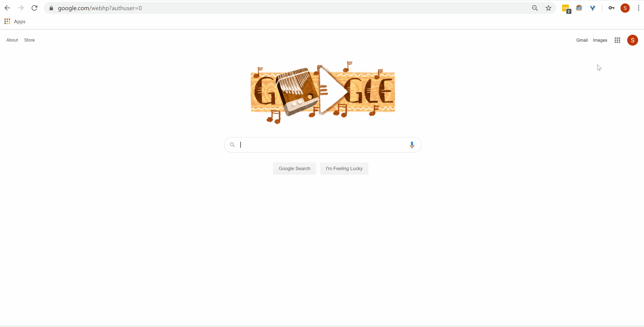Click the microphone icon in search bar

pyautogui.click(x=412, y=145)
